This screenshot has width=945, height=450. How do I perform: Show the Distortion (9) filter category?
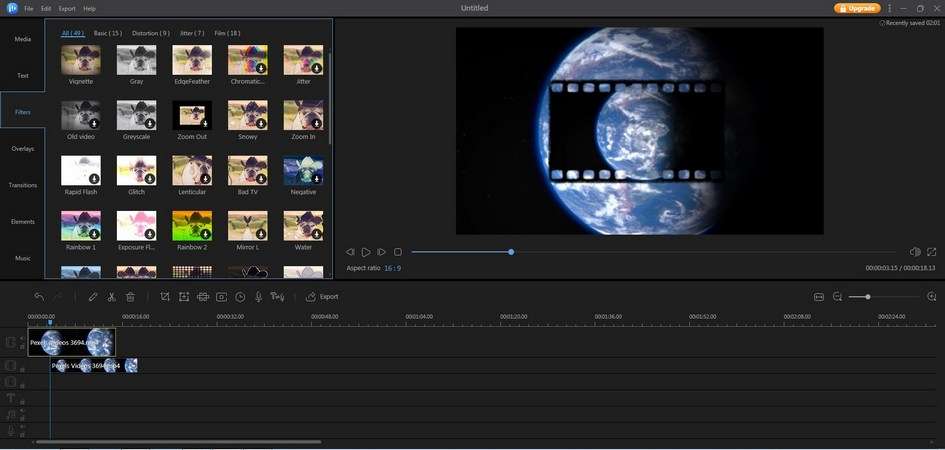point(151,33)
